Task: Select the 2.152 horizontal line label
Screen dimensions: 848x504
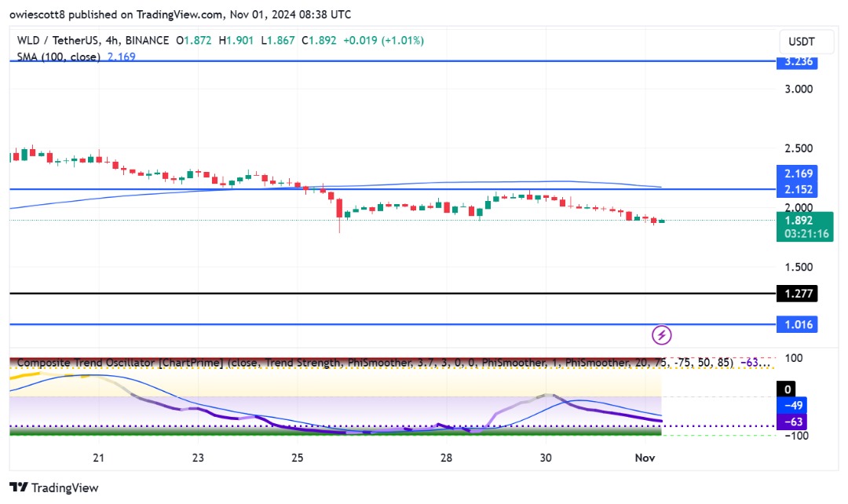Action: click(797, 189)
